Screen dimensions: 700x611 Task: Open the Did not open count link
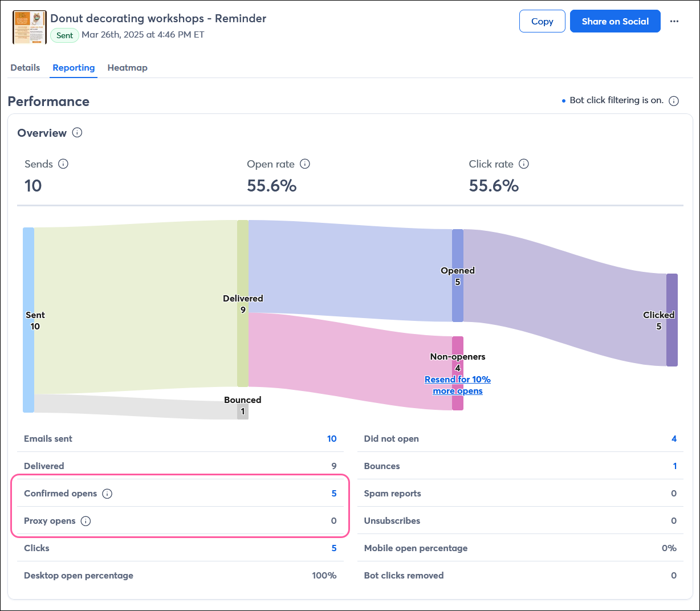(674, 439)
